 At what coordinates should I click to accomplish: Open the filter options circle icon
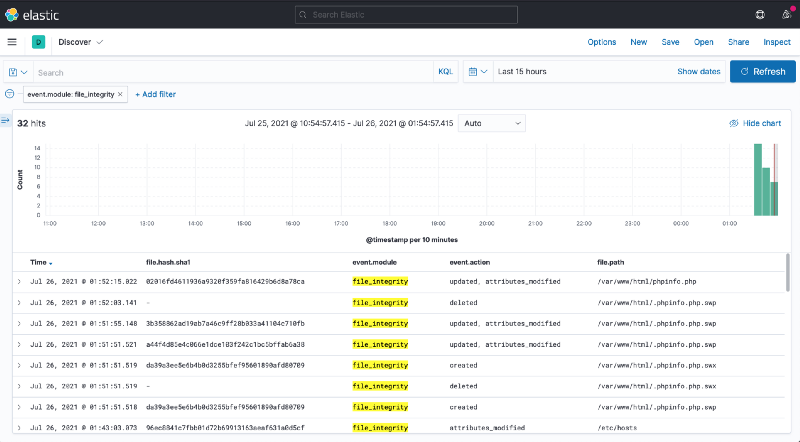click(9, 94)
